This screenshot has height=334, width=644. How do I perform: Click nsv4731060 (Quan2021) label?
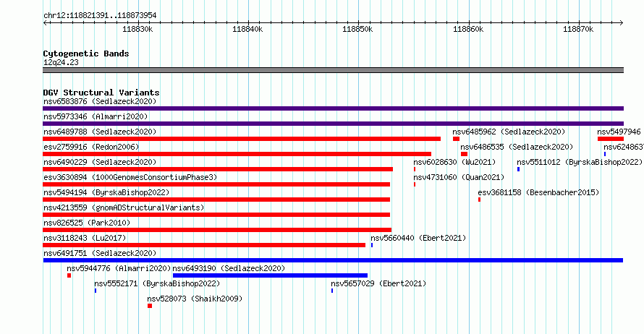459,177
